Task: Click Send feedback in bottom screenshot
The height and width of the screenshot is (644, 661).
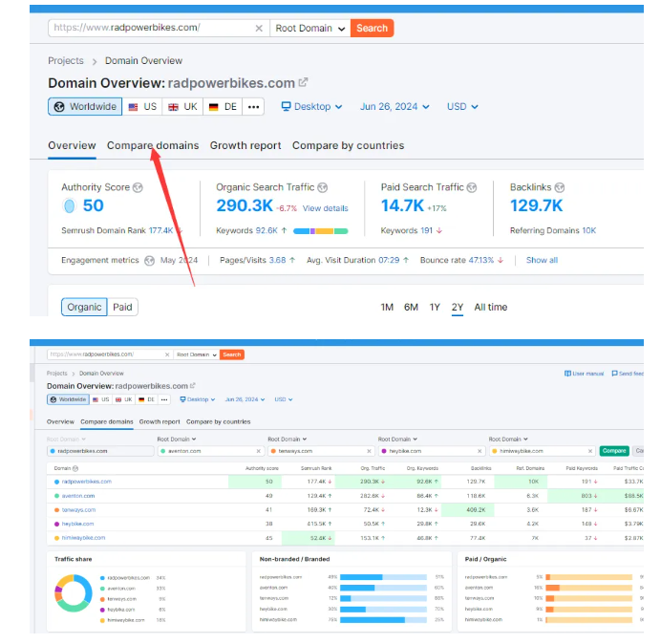Action: 628,374
